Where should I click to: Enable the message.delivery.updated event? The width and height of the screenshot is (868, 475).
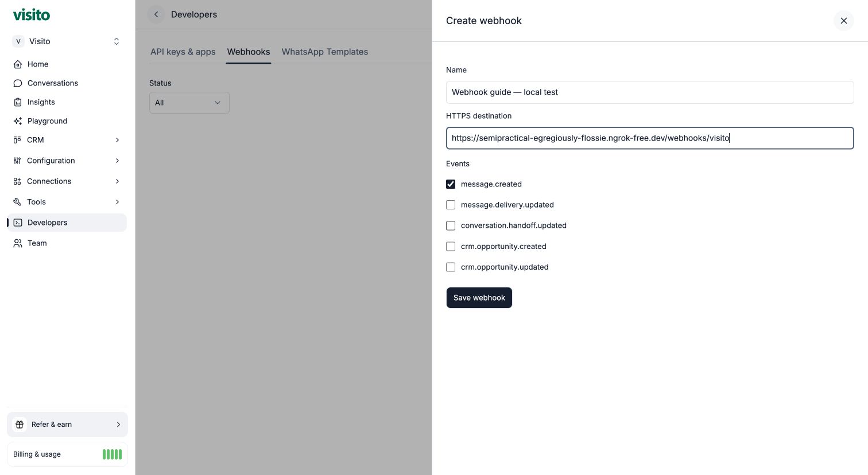(451, 205)
